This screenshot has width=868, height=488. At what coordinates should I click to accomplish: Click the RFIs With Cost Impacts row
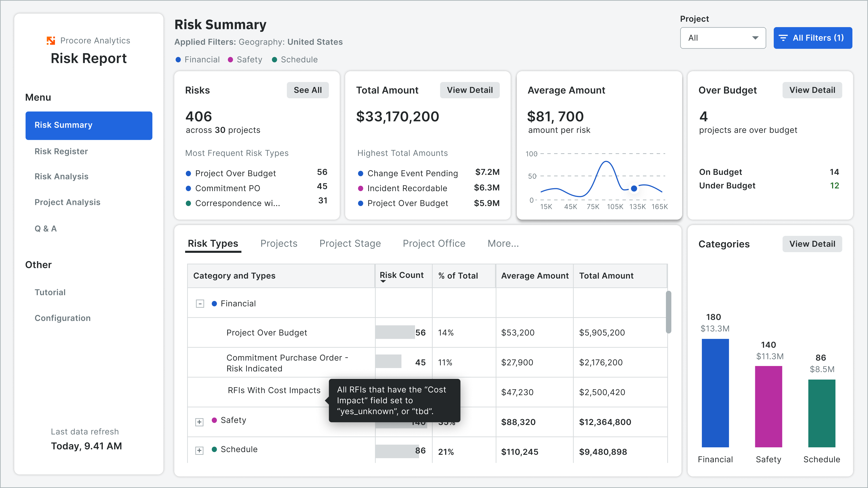tap(274, 390)
